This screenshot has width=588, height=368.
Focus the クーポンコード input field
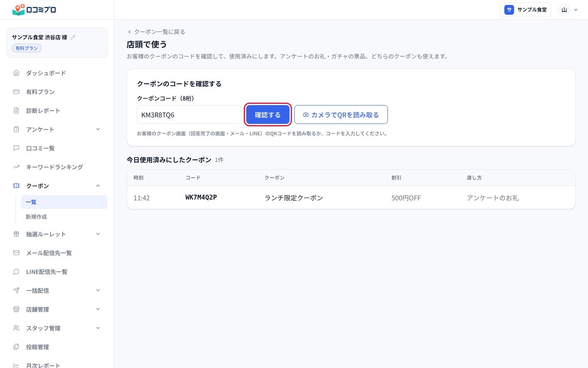pos(189,114)
